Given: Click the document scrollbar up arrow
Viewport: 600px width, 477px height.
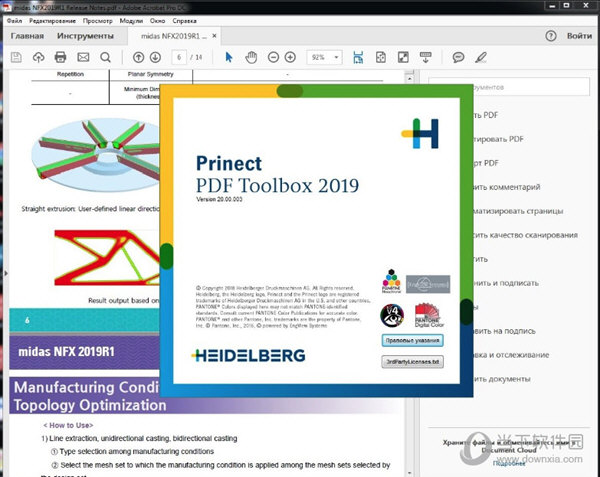Looking at the screenshot, I should point(409,78).
